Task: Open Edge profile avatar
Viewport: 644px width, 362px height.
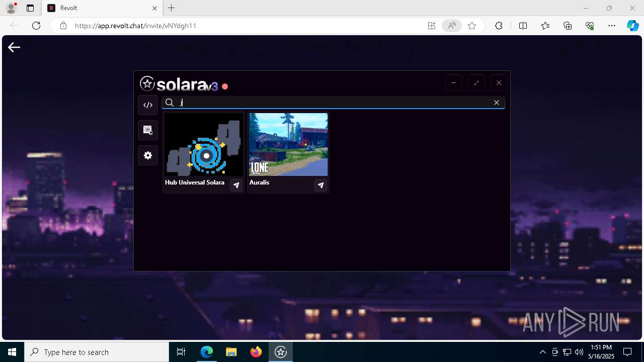Action: coord(11,8)
